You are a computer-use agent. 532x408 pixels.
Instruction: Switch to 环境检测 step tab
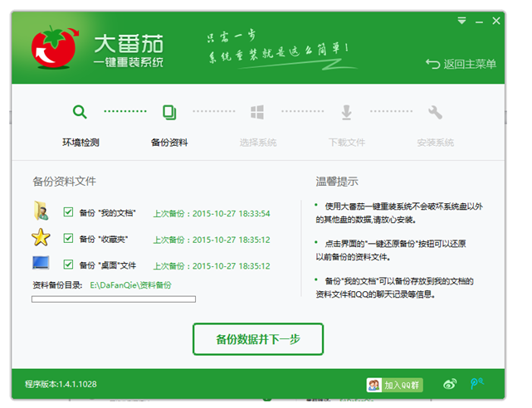[81, 143]
